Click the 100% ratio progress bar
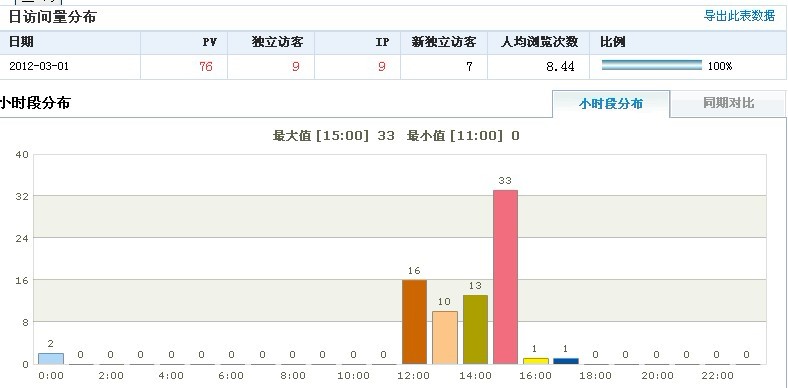Viewport: 788px width, 388px height. 652,65
